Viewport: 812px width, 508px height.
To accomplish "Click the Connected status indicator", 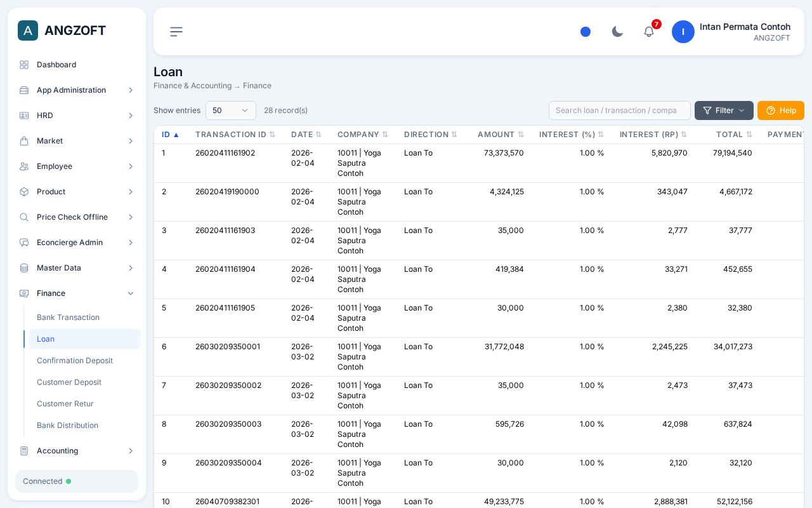I will (x=77, y=481).
